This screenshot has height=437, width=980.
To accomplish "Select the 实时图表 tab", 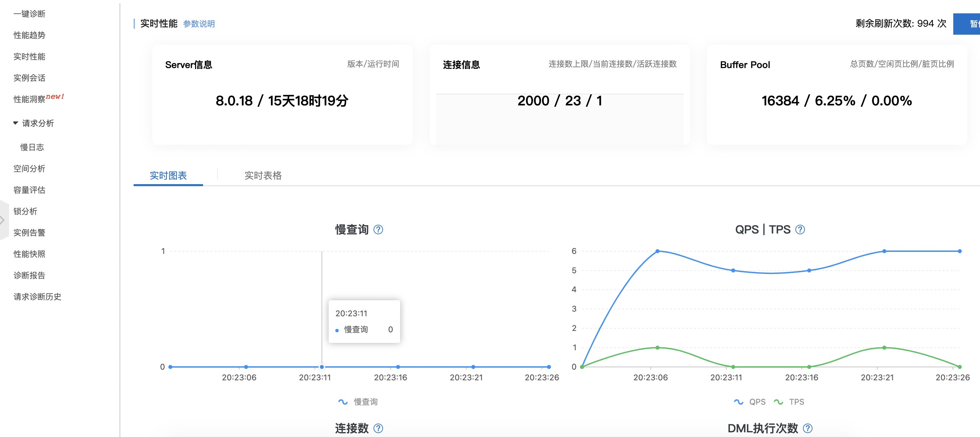I will tap(168, 175).
